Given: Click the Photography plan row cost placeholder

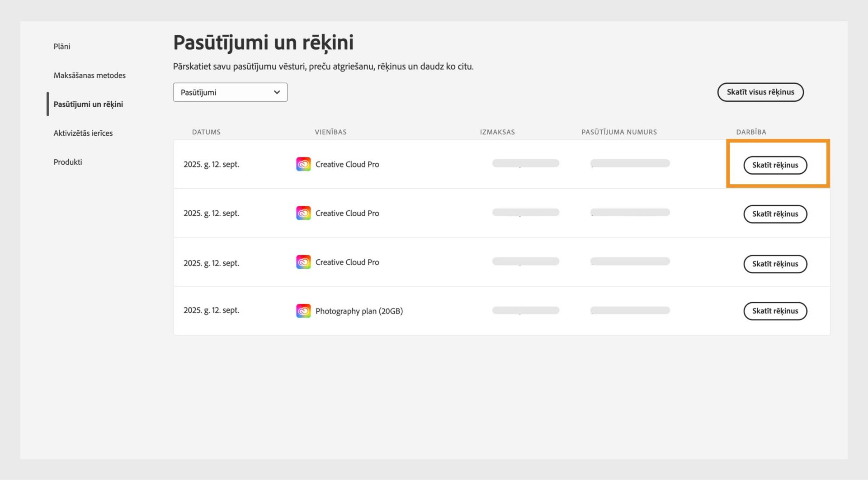Looking at the screenshot, I should tap(525, 310).
